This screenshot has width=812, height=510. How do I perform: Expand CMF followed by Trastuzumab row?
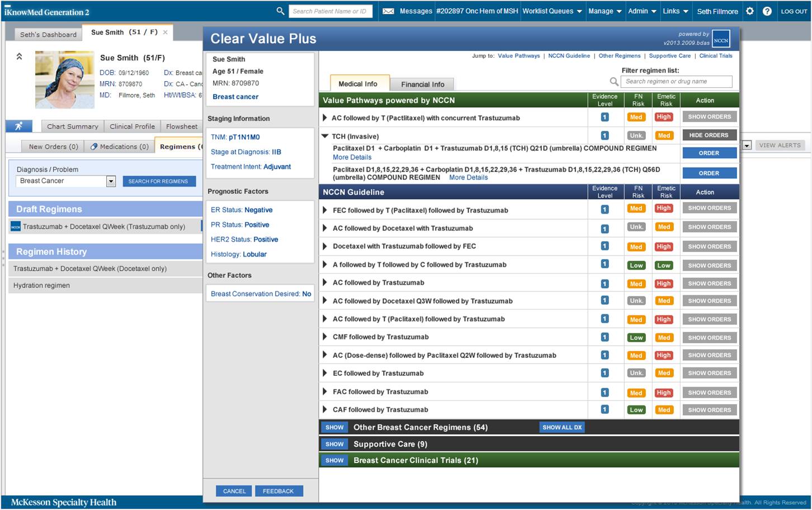point(324,337)
